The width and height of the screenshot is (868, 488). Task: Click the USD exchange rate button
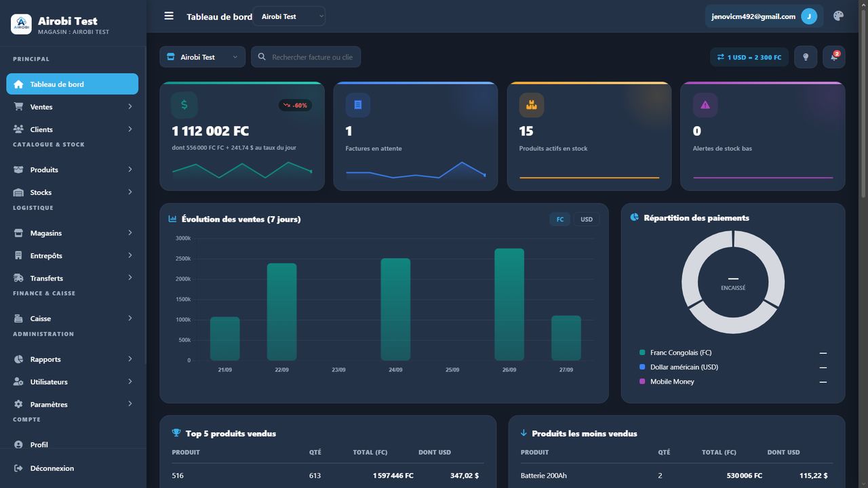tap(750, 57)
